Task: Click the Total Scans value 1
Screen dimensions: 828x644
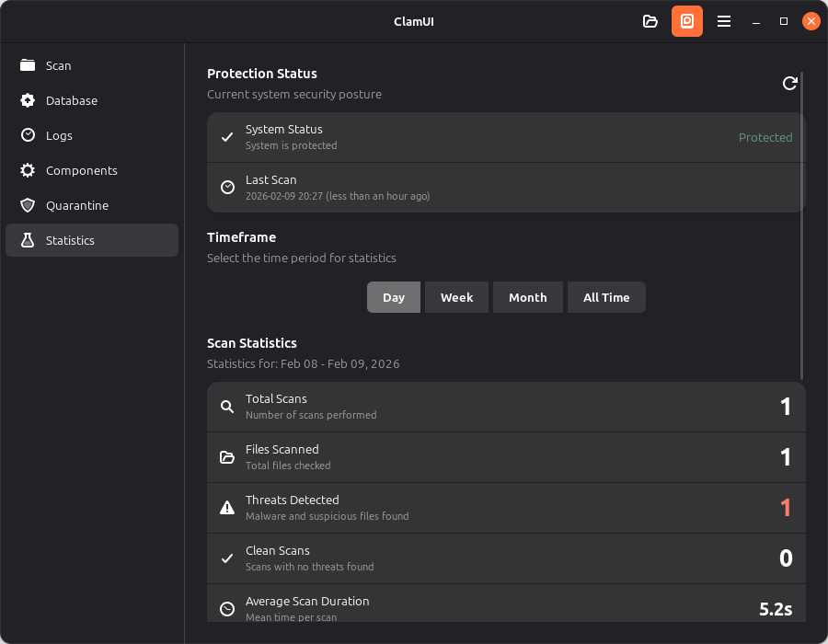Action: point(786,407)
